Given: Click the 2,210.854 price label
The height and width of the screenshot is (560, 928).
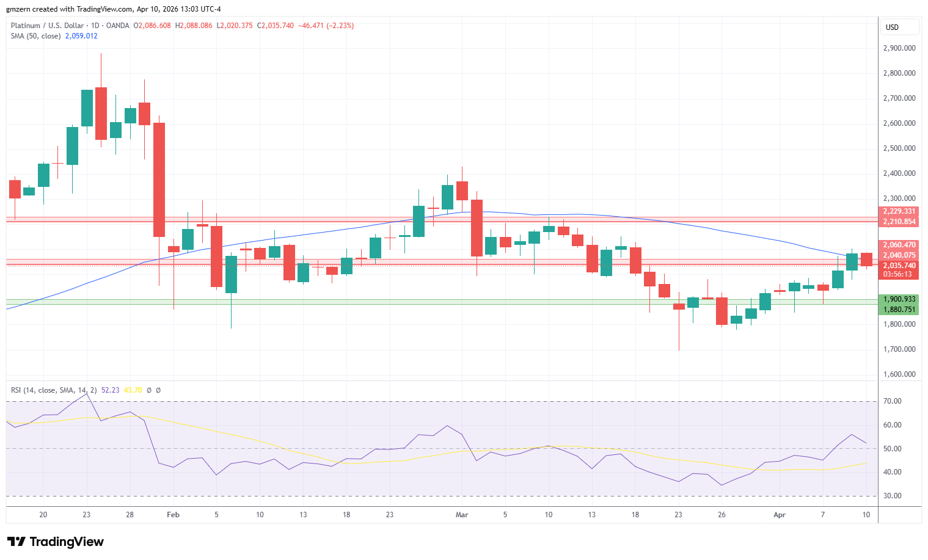Looking at the screenshot, I should 899,222.
